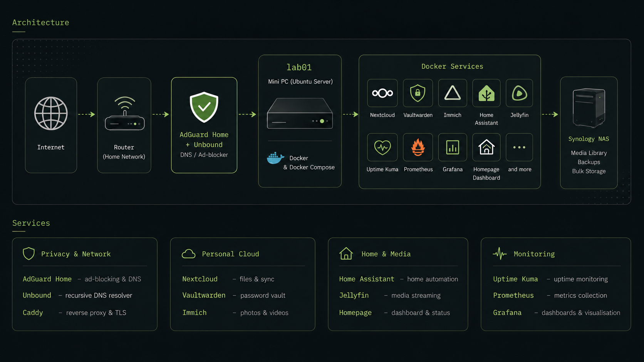
Task: Click the shield icon beside Privacy & Network
Action: tap(29, 254)
